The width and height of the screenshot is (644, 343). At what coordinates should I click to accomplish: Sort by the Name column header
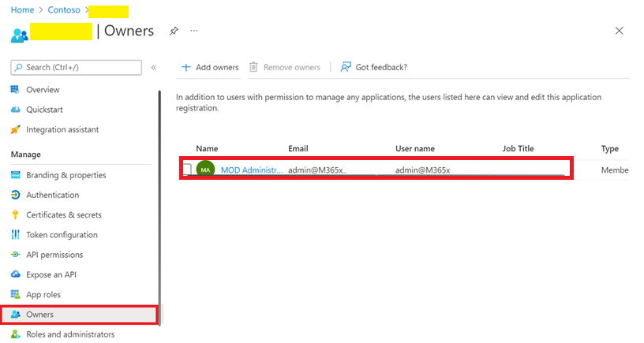tap(207, 148)
